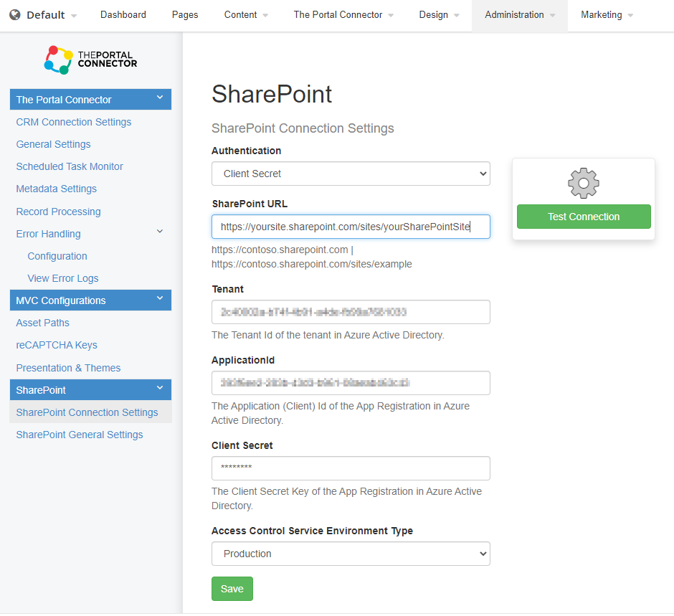
Task: Open Record Processing
Action: (x=59, y=212)
